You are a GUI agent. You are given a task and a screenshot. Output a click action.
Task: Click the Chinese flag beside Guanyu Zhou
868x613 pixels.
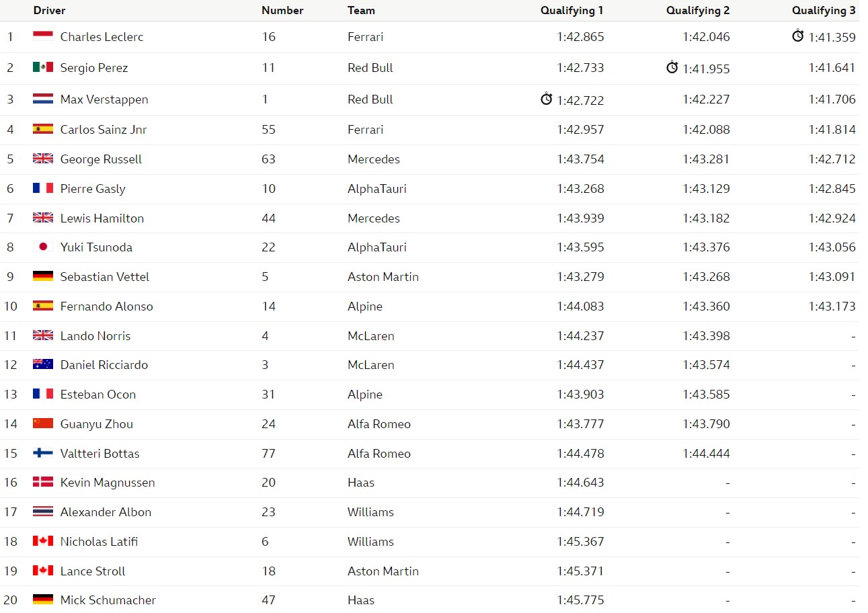[x=43, y=423]
